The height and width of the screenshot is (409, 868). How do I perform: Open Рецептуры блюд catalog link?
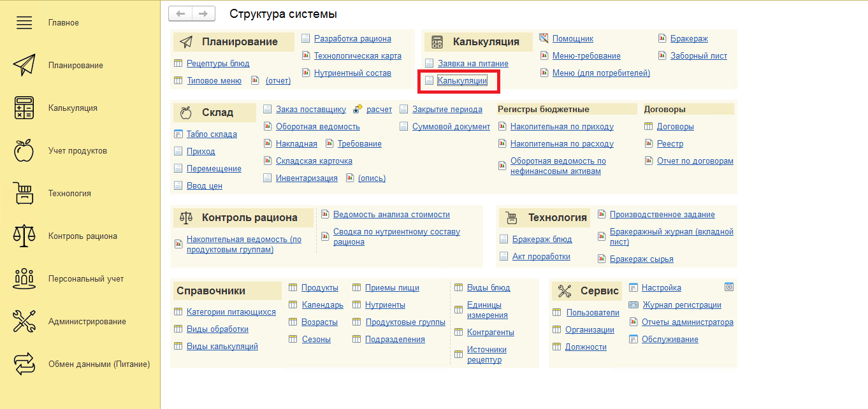(x=218, y=64)
